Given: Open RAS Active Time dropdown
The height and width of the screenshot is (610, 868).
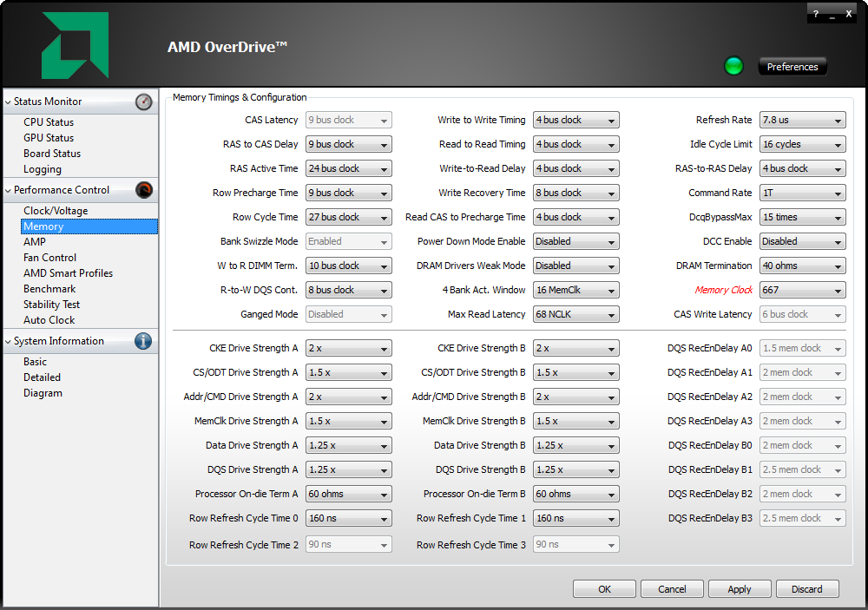Looking at the screenshot, I should (349, 168).
